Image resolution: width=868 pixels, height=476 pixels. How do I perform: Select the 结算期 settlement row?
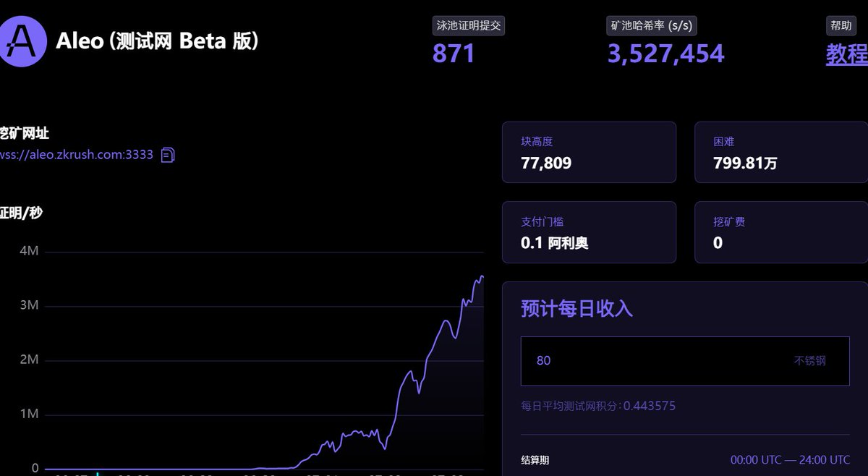532,459
